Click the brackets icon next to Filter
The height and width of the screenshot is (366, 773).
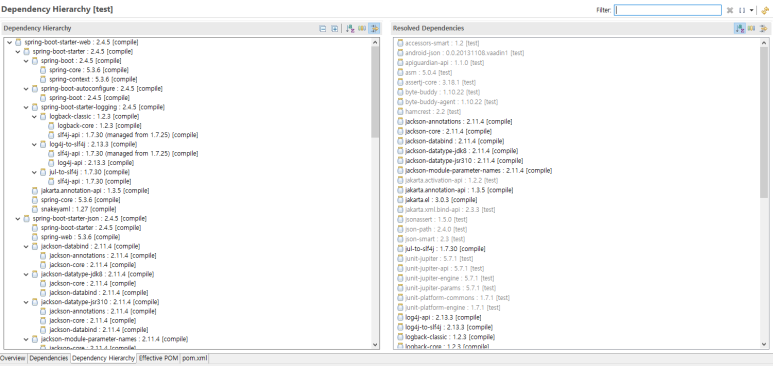(x=742, y=10)
